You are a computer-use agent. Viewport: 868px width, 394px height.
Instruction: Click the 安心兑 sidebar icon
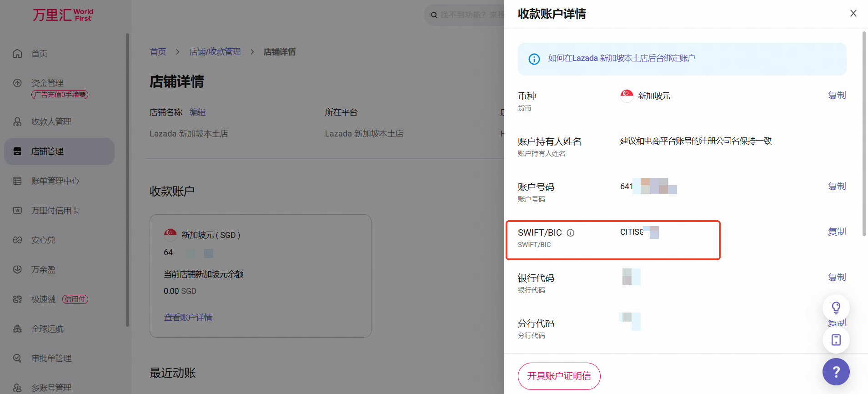click(x=17, y=240)
